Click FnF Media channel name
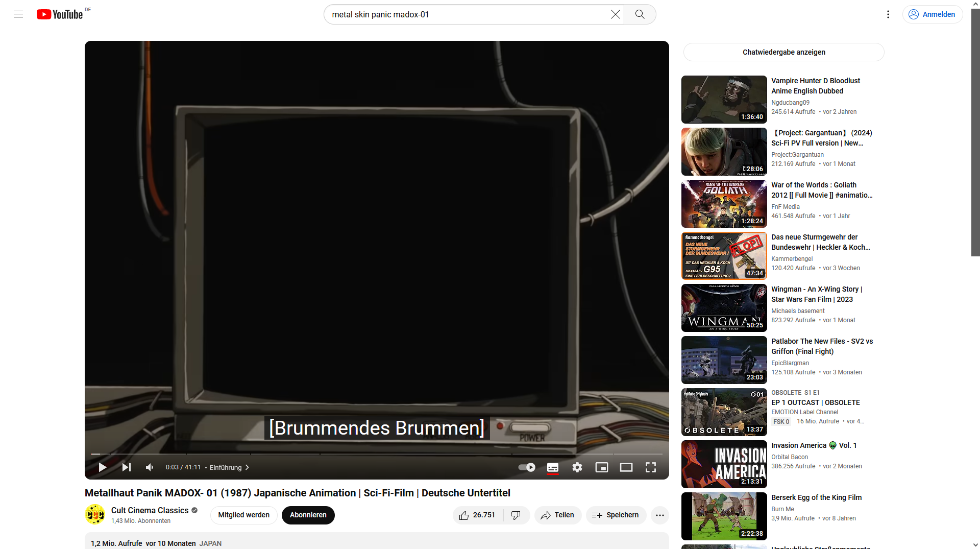 [x=786, y=207]
